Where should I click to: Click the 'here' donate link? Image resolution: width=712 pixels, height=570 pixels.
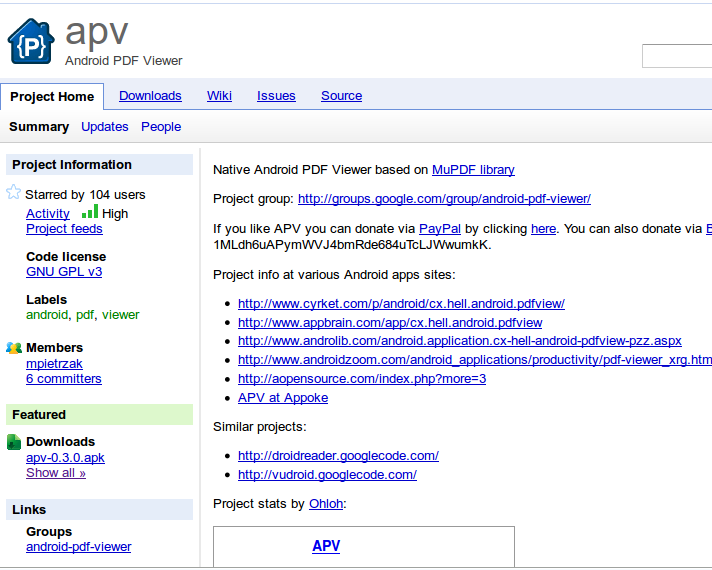coord(544,229)
